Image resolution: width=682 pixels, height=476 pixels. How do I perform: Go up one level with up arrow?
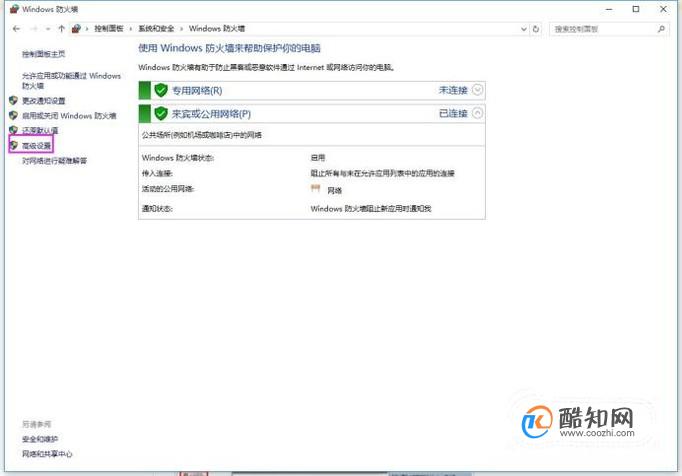[61, 29]
